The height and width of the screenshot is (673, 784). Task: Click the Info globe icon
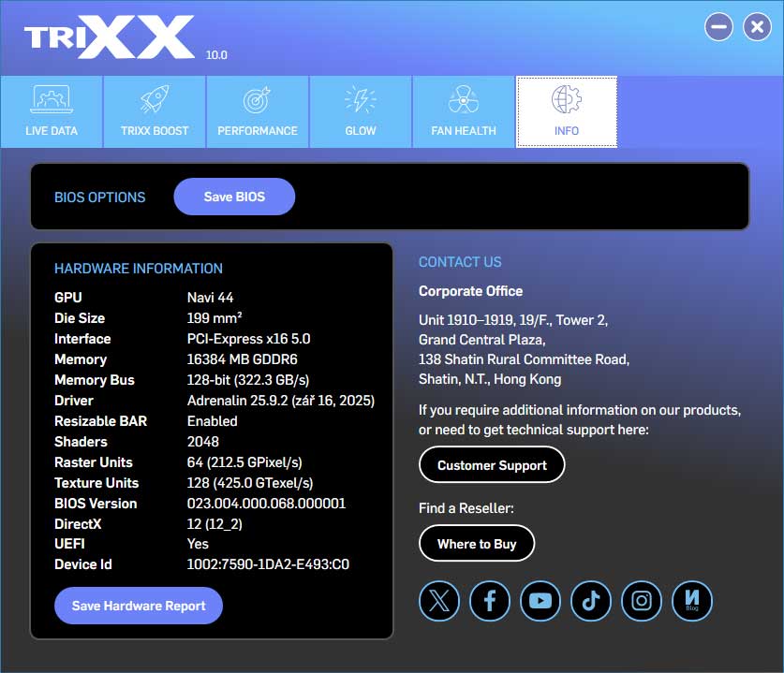point(566,100)
